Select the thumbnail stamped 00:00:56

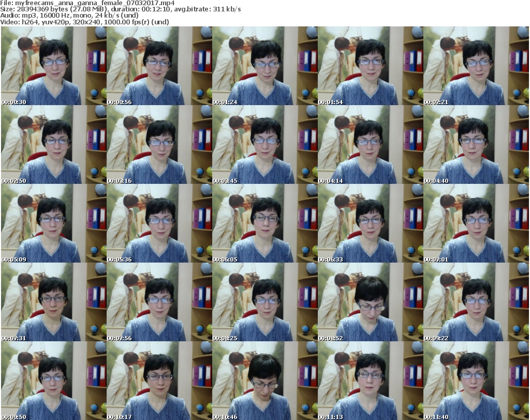[159, 66]
